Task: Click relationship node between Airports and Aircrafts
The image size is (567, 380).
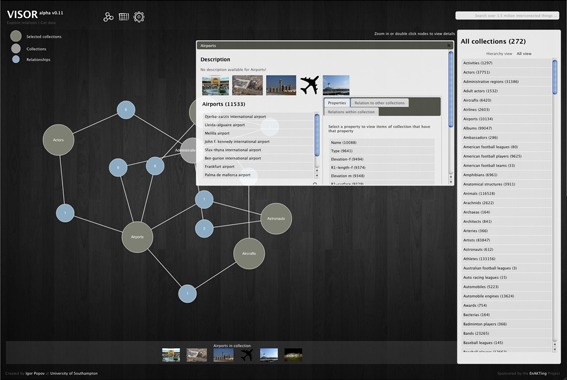Action: [187, 294]
